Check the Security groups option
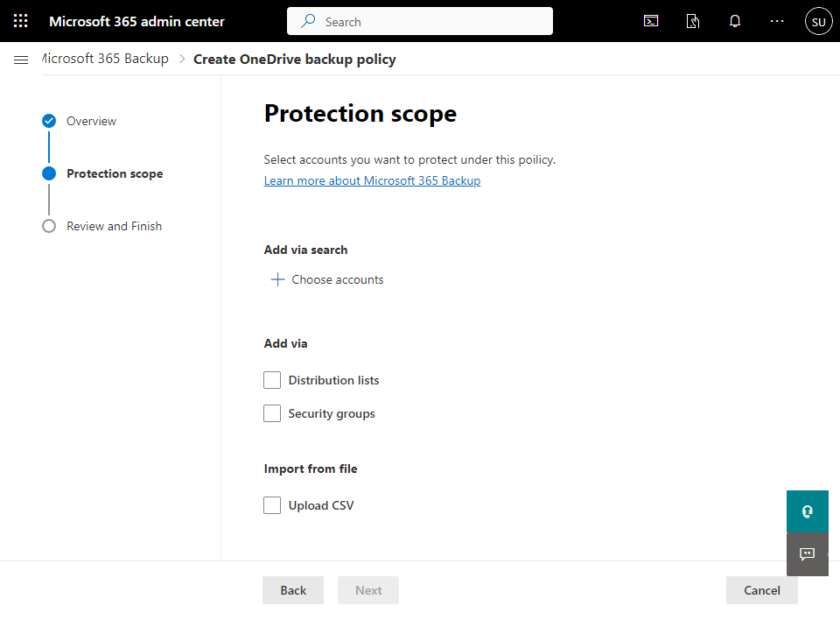840x620 pixels. (x=272, y=413)
